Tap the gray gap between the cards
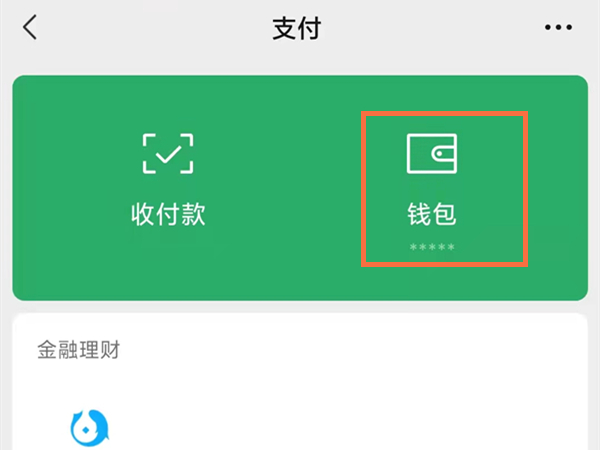Image resolution: width=600 pixels, height=450 pixels. tap(300, 307)
